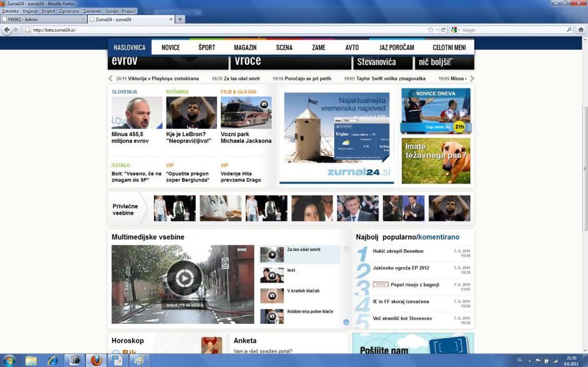Image resolution: width=588 pixels, height=367 pixels.
Task: Open the ŠPORT section in the navigation
Action: 206,47
